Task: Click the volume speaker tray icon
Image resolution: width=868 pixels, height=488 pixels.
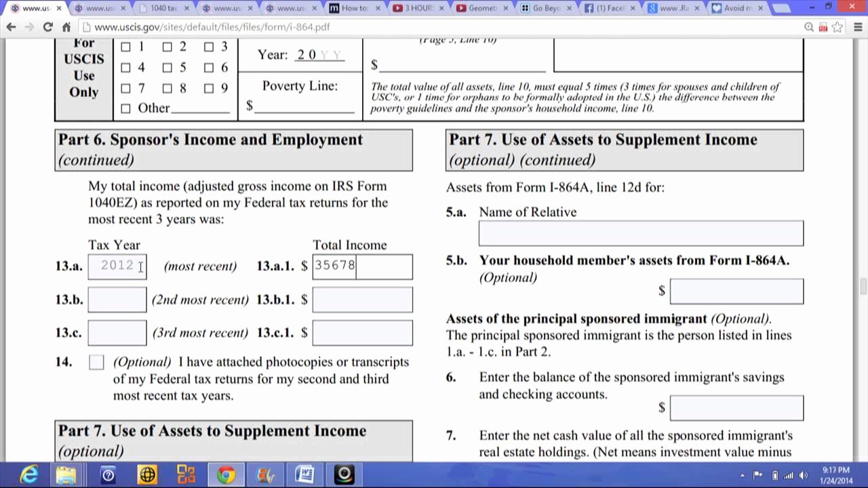Action: click(x=804, y=475)
